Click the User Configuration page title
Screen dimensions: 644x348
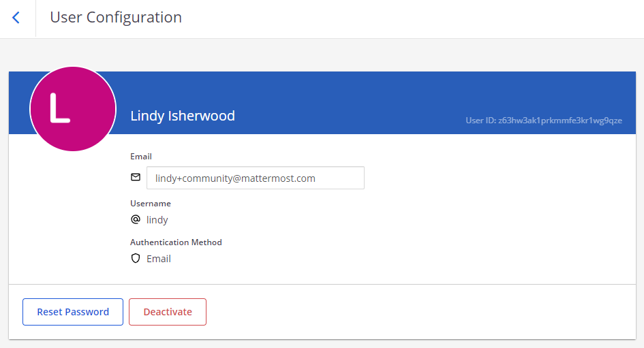(116, 17)
